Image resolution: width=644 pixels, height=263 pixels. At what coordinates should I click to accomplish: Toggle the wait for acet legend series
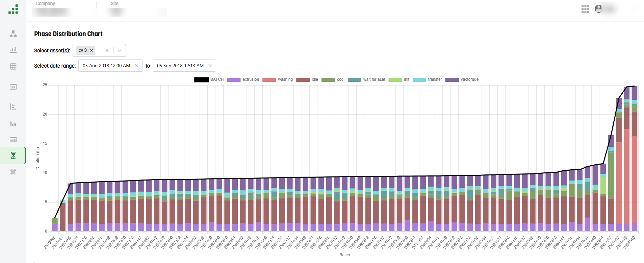pyautogui.click(x=366, y=79)
